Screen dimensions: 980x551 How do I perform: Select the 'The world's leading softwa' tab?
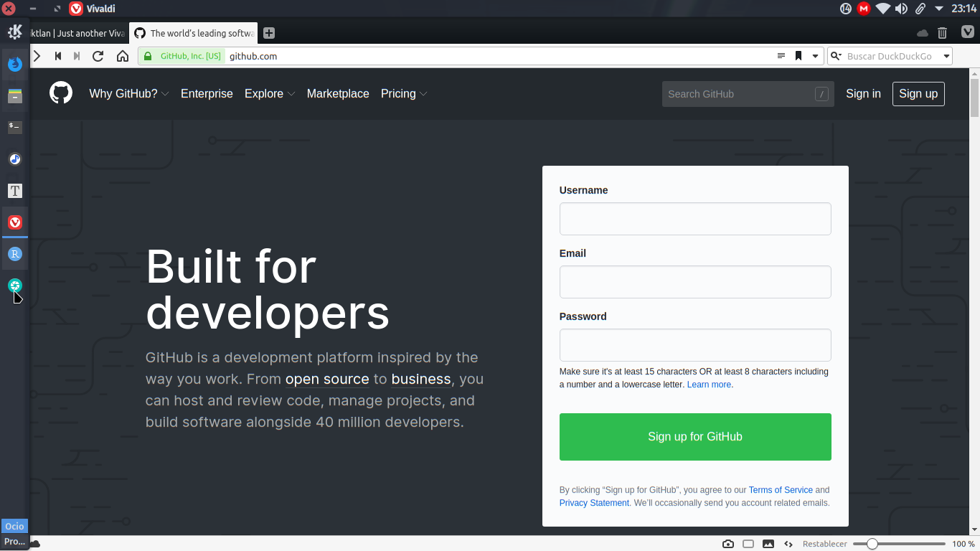tap(194, 33)
